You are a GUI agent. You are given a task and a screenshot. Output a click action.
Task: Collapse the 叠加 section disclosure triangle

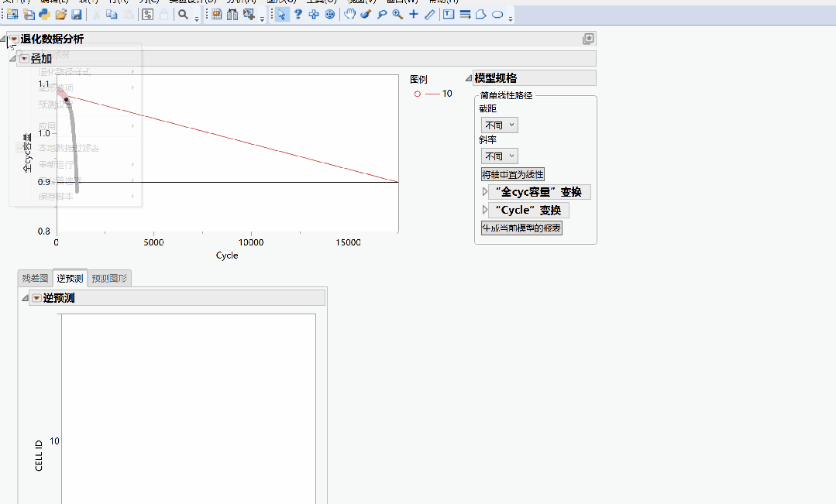tap(13, 59)
